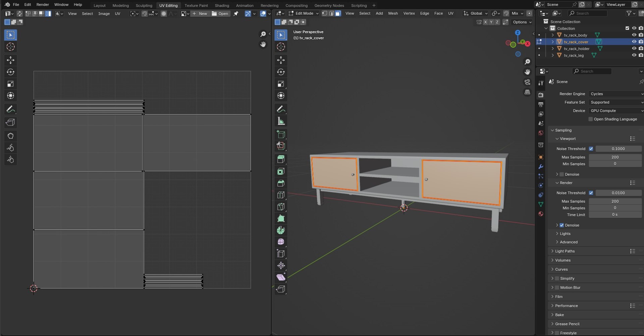Select the Annotate tool in UV editor
644x336 pixels.
pos(10,109)
